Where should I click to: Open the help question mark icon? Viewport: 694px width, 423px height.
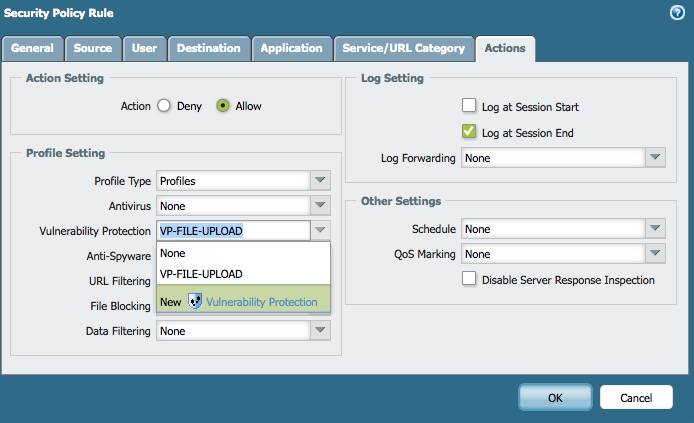click(677, 13)
